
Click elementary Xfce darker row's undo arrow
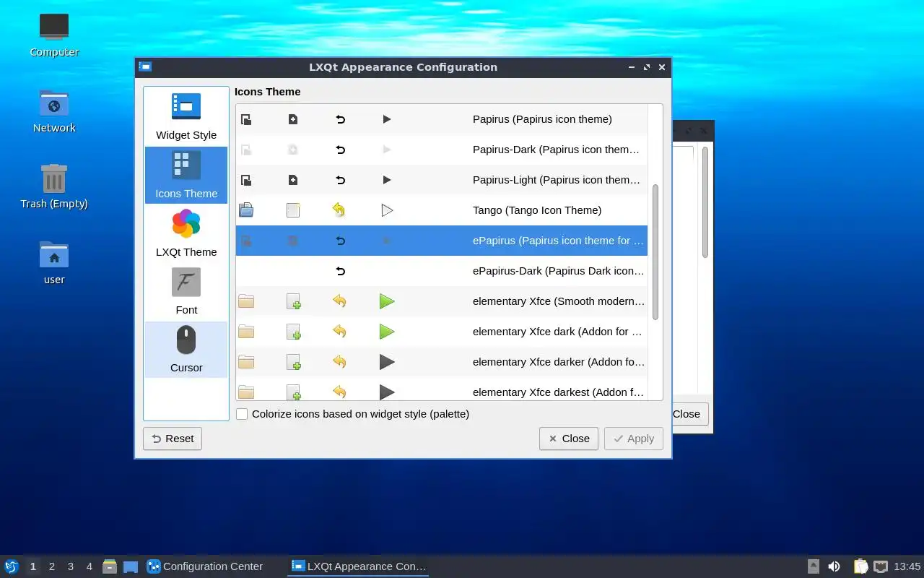[x=339, y=362]
